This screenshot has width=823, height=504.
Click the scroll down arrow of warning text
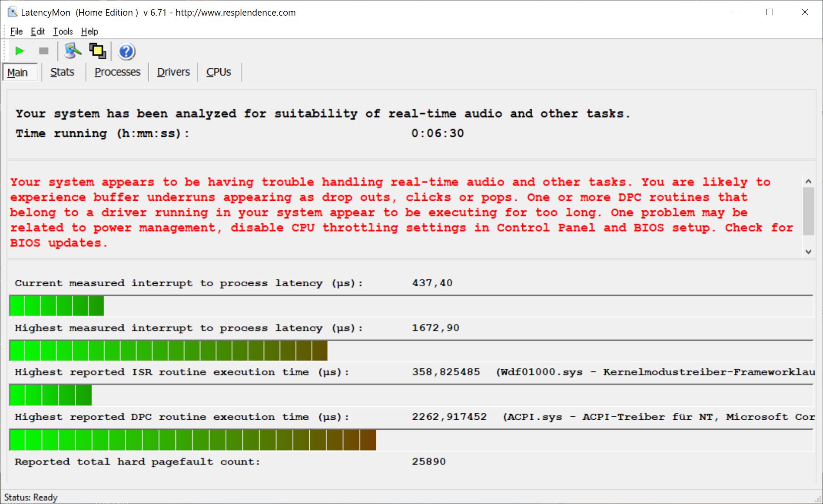[808, 252]
